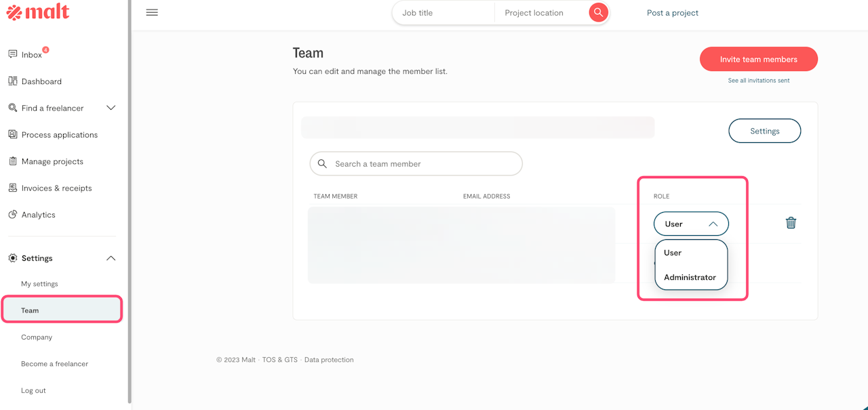The image size is (868, 410).
Task: Open the hamburger menu icon
Action: point(152,13)
